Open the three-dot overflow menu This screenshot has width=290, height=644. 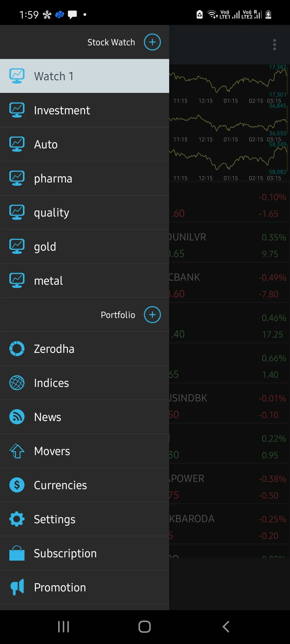coord(274,45)
